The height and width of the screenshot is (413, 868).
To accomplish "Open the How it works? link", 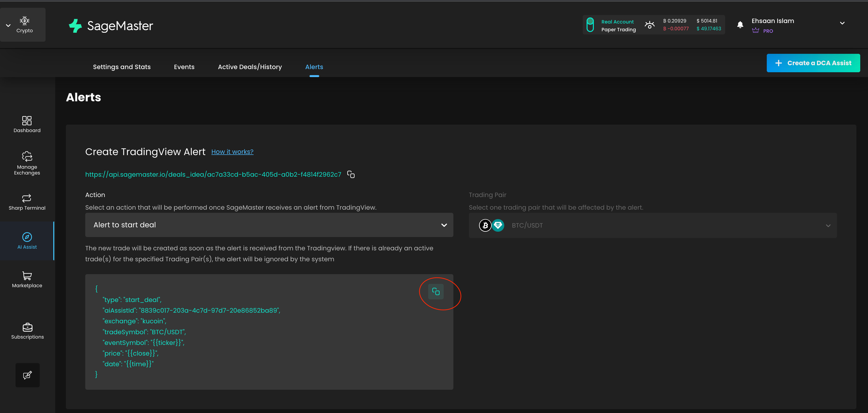I will point(232,152).
